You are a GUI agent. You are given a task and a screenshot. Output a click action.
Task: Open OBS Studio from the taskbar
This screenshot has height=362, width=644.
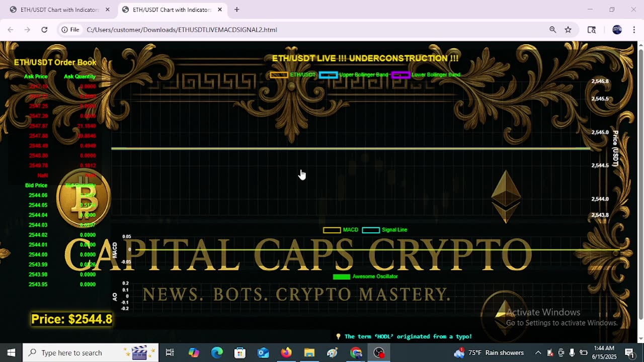[x=379, y=352]
